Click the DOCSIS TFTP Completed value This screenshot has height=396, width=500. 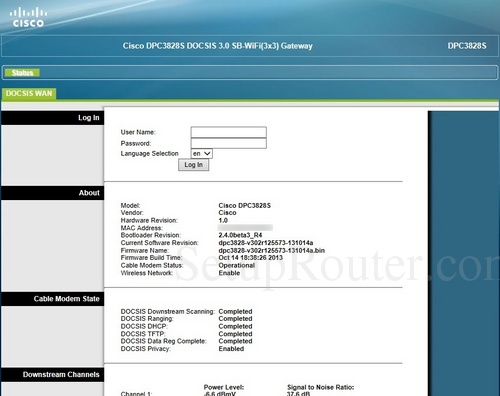(235, 334)
